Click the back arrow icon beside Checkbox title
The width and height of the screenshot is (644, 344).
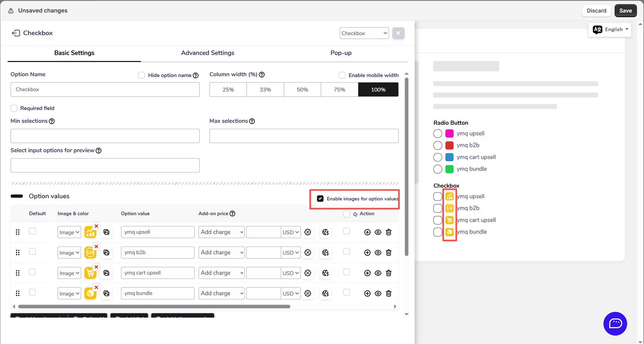pyautogui.click(x=16, y=33)
